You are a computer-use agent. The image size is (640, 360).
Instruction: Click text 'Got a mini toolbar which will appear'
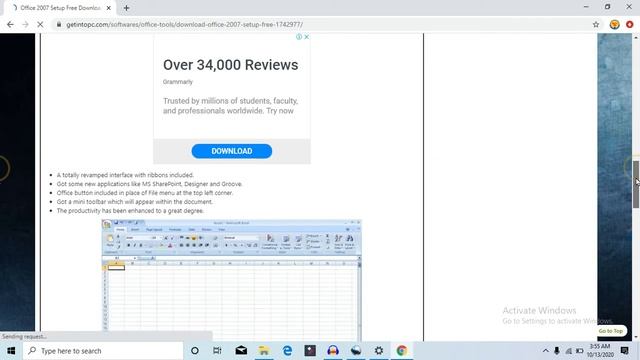click(x=135, y=202)
